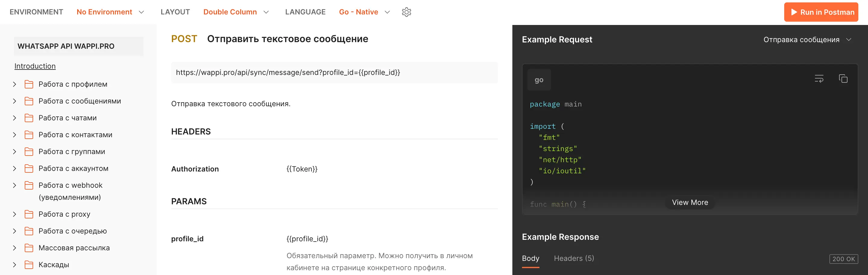The height and width of the screenshot is (275, 868).
Task: Expand the Работа с сообщениями folder
Action: pos(14,101)
